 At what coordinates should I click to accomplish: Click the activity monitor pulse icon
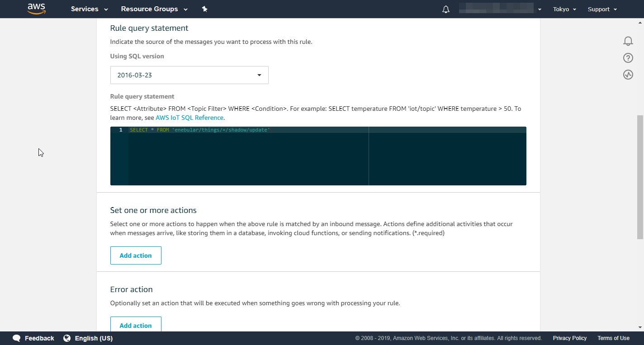628,75
